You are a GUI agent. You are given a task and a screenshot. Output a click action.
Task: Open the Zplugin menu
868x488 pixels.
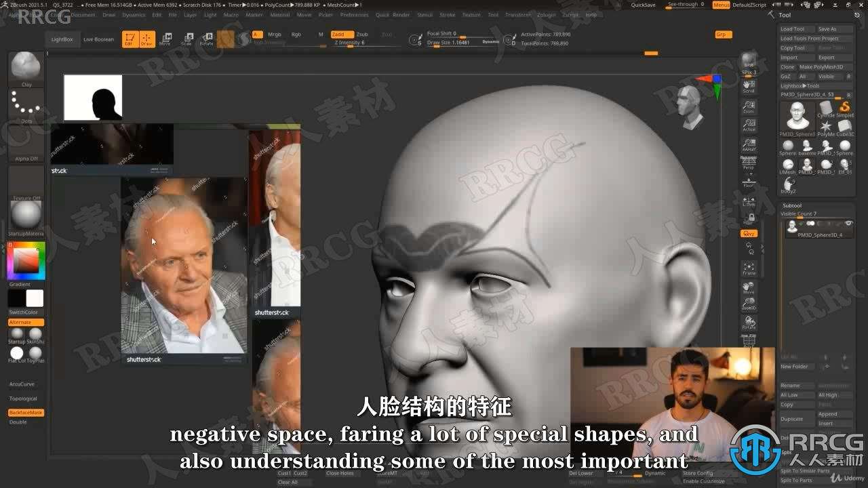[545, 15]
